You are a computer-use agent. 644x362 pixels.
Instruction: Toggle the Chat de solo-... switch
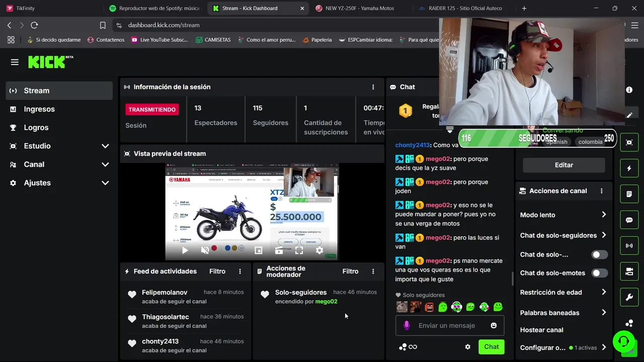[x=599, y=254]
